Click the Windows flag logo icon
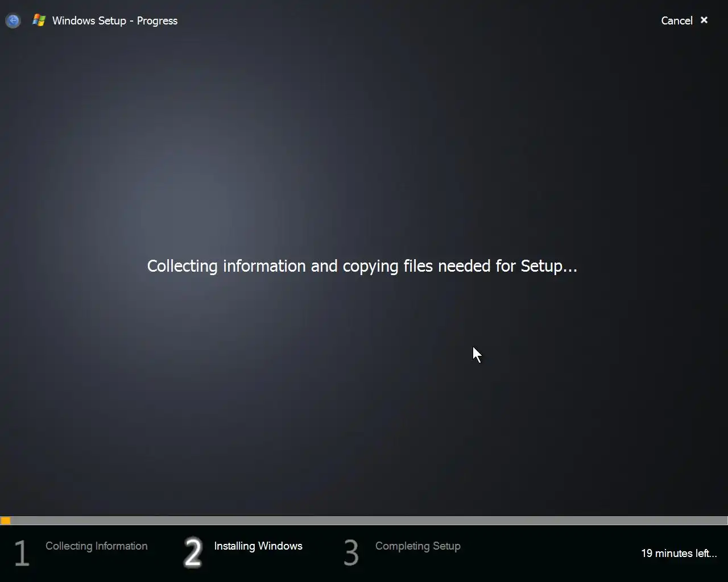728x582 pixels. (39, 20)
